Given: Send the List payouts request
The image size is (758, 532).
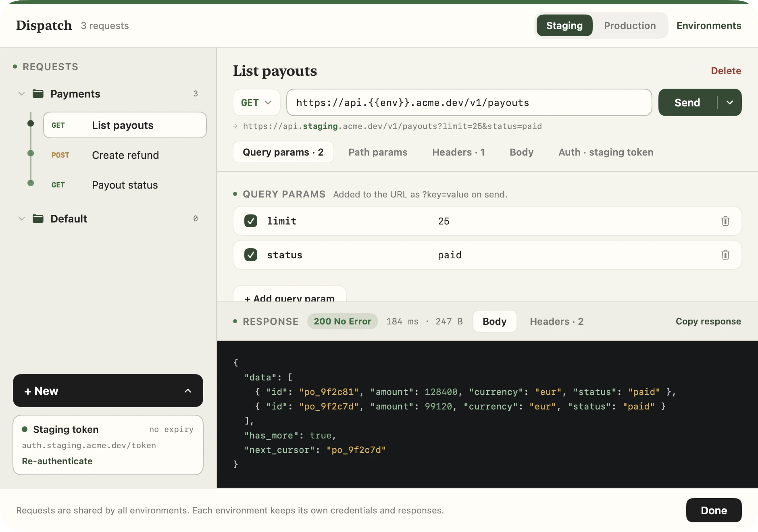Looking at the screenshot, I should (687, 102).
